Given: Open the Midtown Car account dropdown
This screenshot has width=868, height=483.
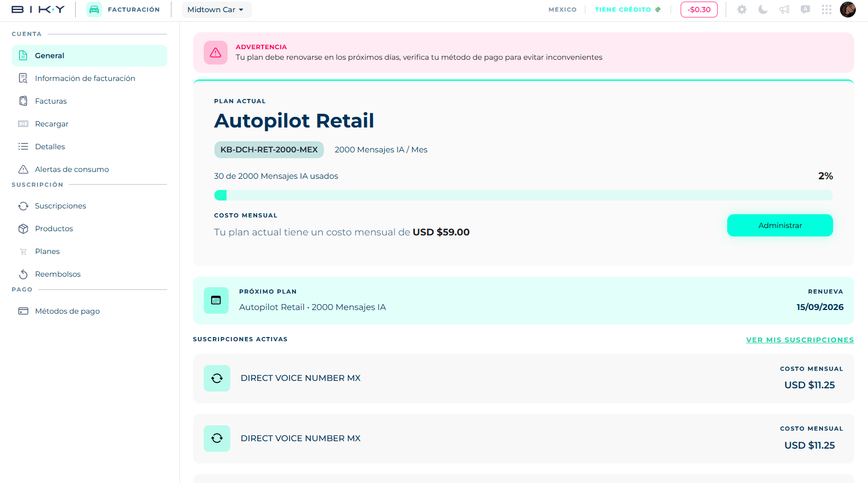Looking at the screenshot, I should tap(216, 10).
